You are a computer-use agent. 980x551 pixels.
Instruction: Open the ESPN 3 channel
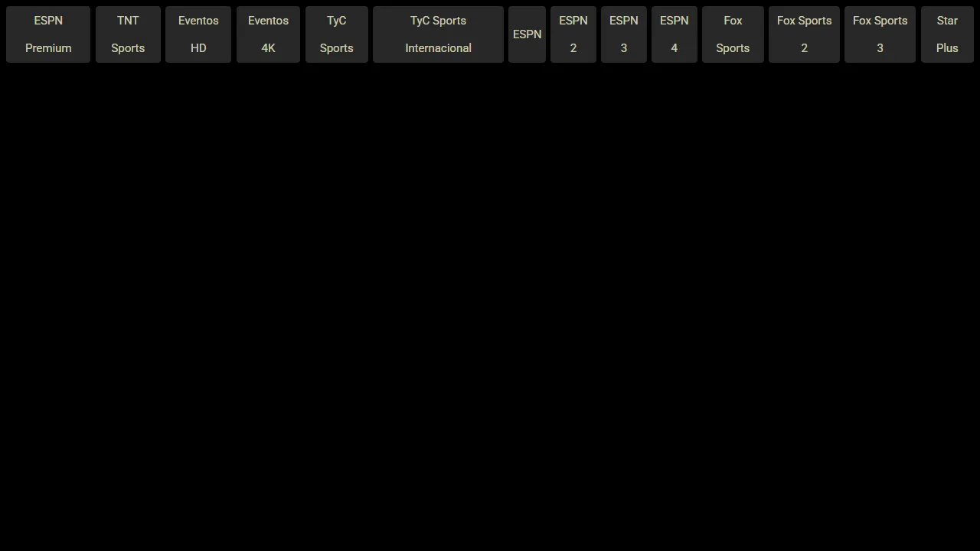click(x=623, y=34)
